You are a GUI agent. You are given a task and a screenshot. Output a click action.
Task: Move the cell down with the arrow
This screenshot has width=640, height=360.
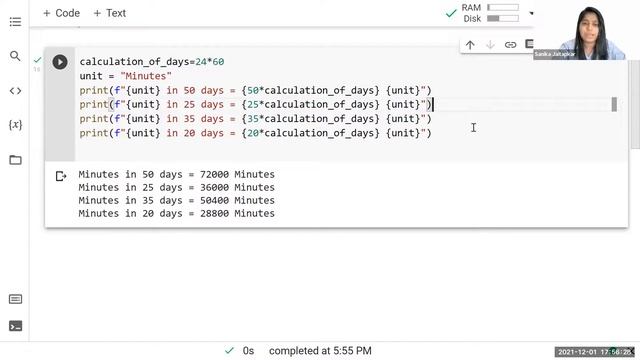pyautogui.click(x=490, y=45)
